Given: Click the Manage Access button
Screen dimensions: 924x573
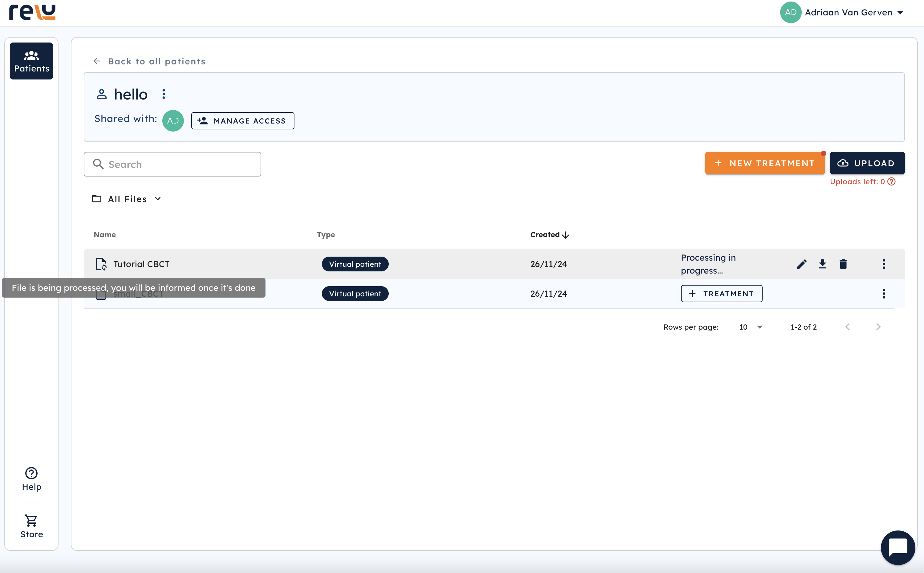Looking at the screenshot, I should pos(242,120).
